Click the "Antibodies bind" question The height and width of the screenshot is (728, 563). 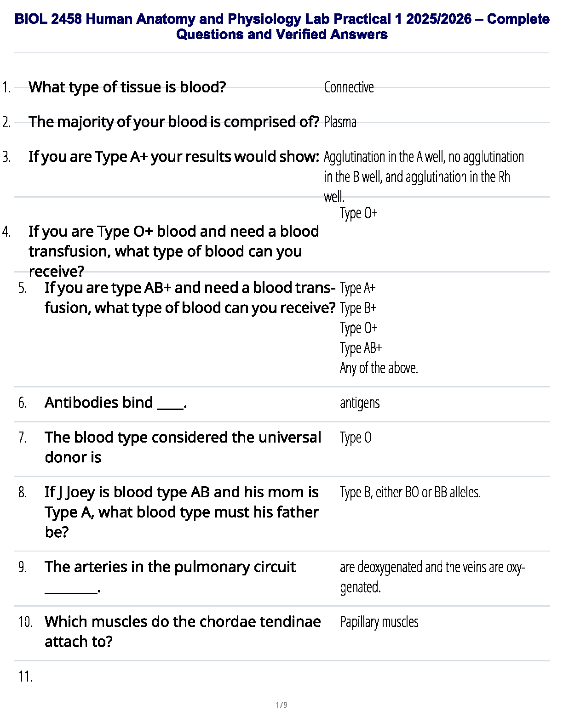click(115, 403)
